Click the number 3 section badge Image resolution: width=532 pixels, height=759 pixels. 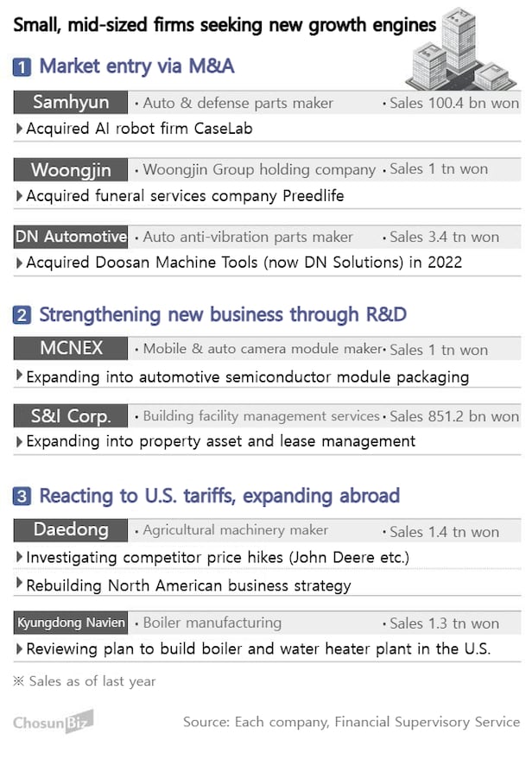coord(22,497)
